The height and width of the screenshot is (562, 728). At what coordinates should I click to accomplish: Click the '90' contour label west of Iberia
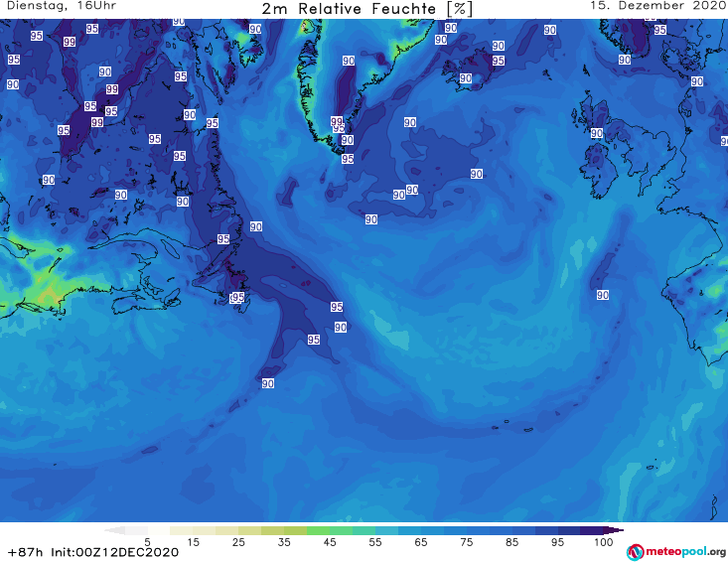[x=603, y=295]
